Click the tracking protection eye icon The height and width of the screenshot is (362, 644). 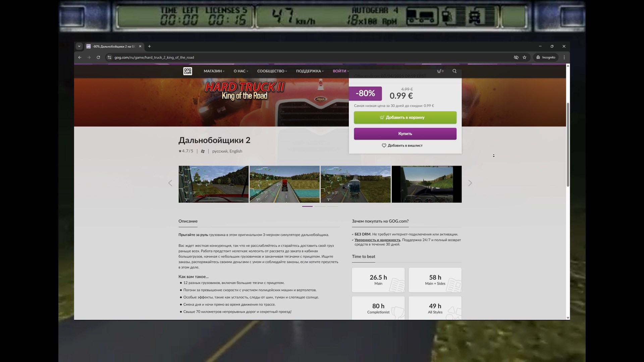point(516,57)
